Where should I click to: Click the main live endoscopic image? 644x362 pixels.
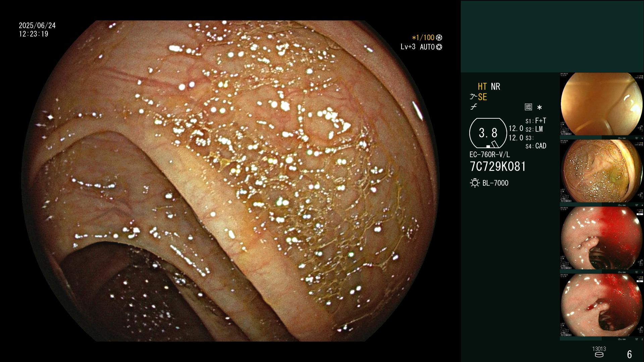tap(230, 181)
